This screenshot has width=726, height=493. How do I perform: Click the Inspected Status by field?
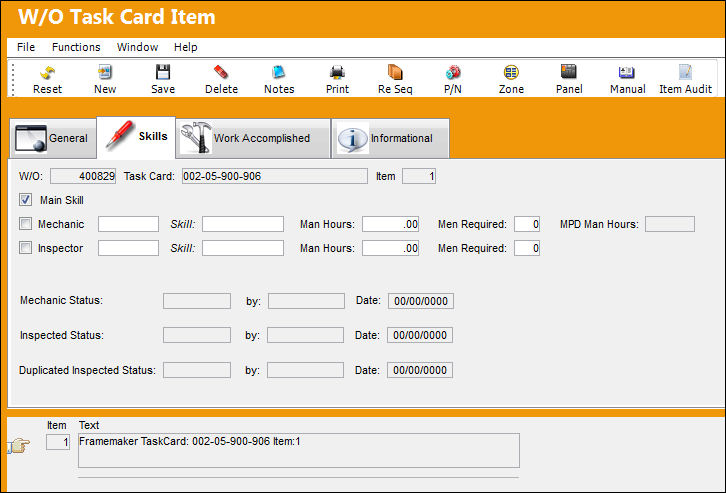[x=306, y=335]
